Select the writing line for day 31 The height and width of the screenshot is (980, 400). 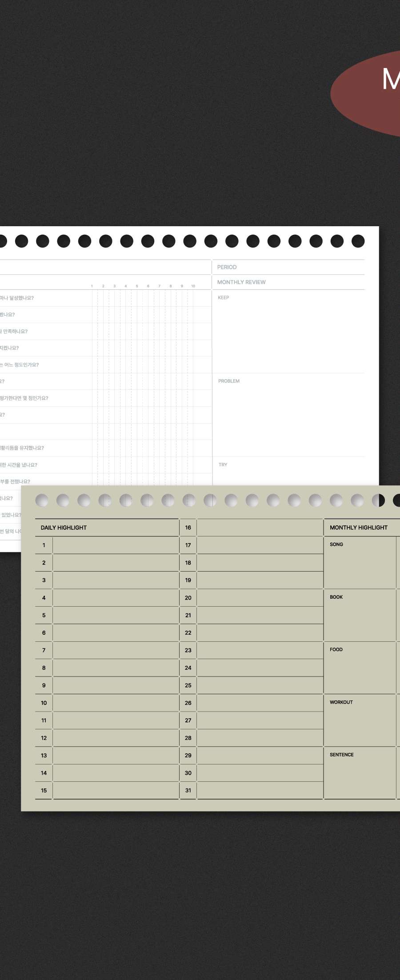point(260,791)
